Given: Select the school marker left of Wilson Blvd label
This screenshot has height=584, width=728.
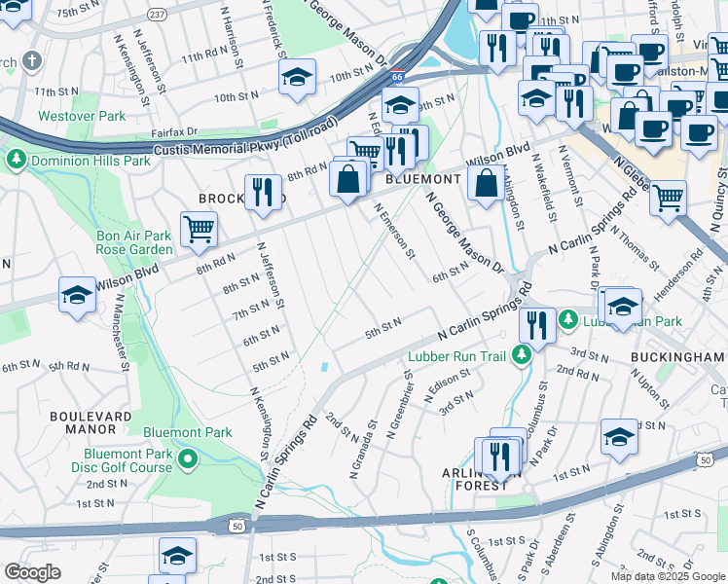Looking at the screenshot, I should click(x=77, y=295).
